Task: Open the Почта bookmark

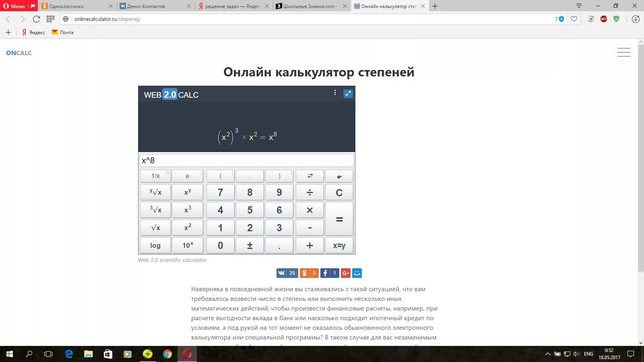Action: pos(62,32)
